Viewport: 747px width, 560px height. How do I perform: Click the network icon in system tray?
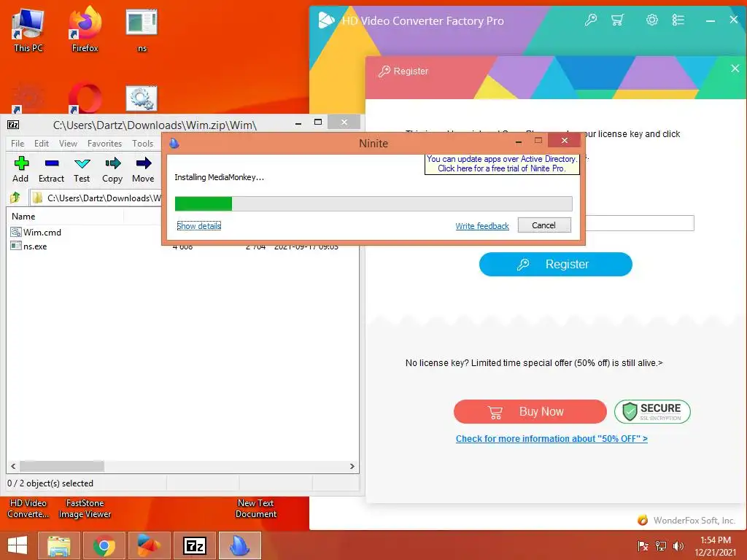click(661, 546)
